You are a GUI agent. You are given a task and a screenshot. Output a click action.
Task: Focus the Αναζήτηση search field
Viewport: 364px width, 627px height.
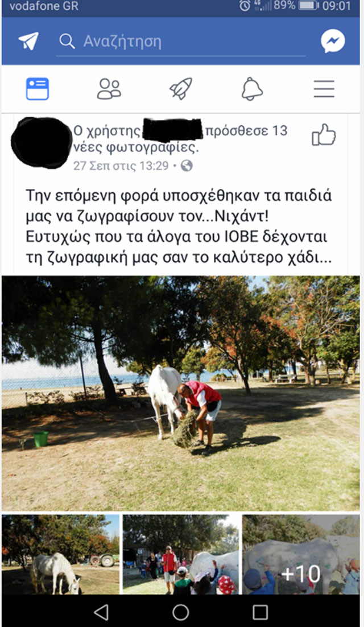181,42
